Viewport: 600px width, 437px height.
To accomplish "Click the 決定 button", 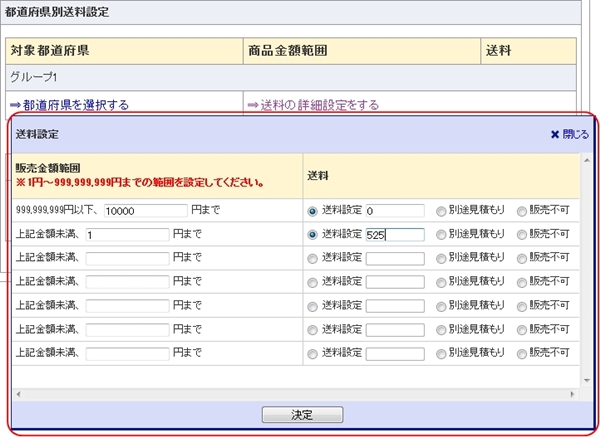I will [x=302, y=414].
